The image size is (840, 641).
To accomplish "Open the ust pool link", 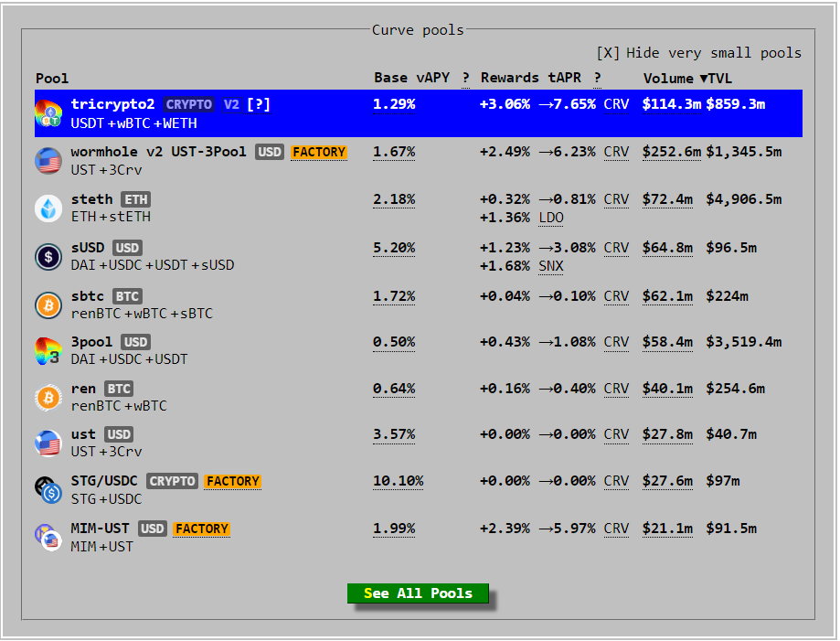I will pyautogui.click(x=83, y=434).
